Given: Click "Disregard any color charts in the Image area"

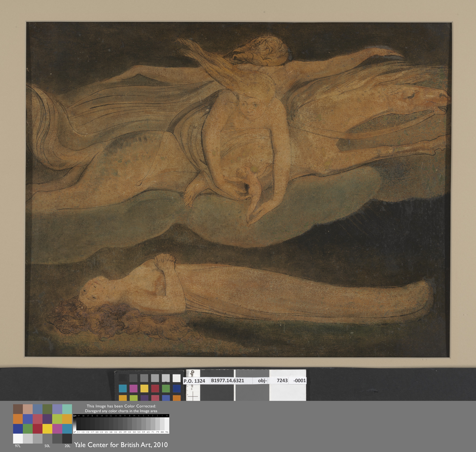Looking at the screenshot, I should pyautogui.click(x=121, y=411).
